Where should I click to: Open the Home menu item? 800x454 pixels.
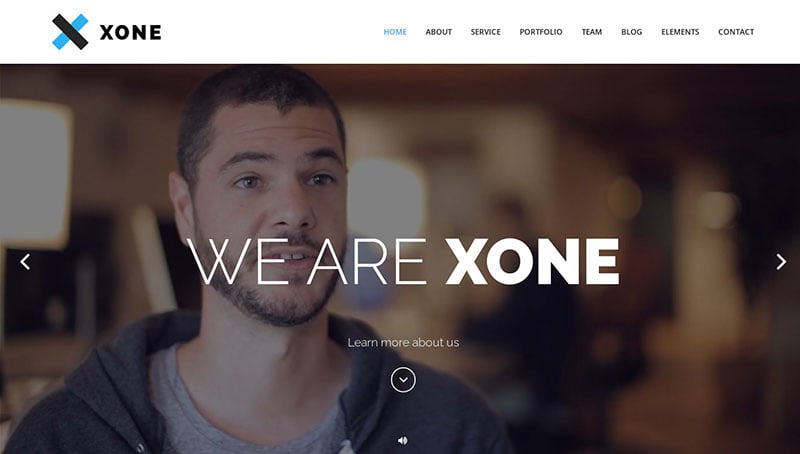click(395, 32)
